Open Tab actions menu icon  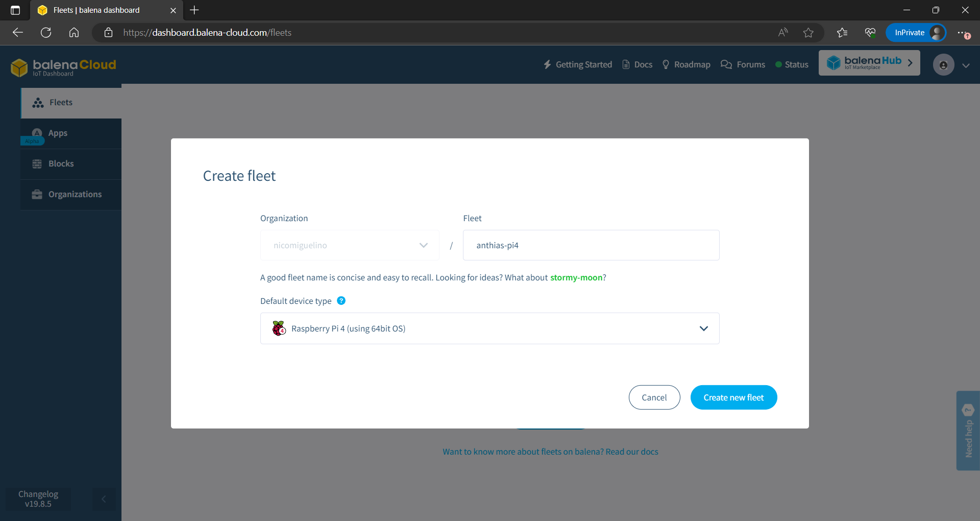pyautogui.click(x=15, y=10)
